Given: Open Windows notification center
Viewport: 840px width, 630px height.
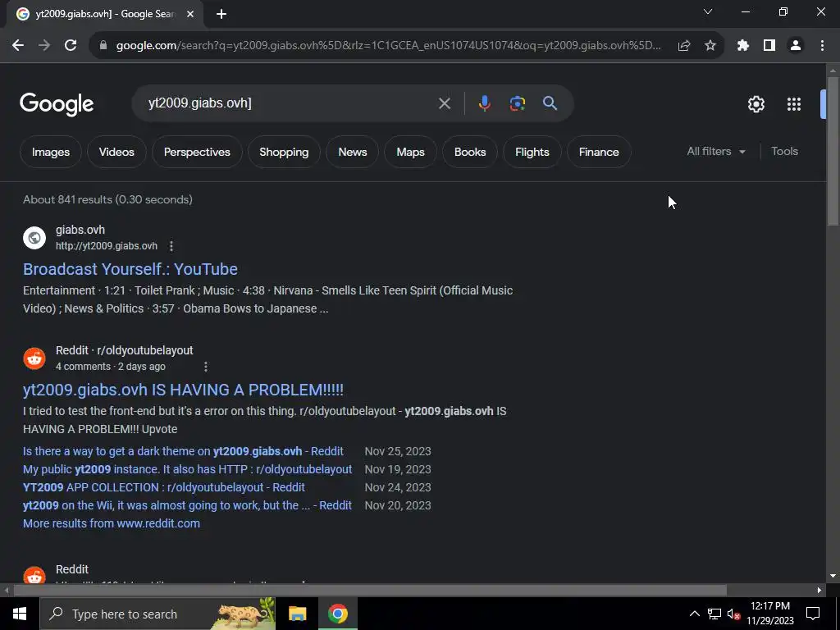Looking at the screenshot, I should tap(813, 614).
